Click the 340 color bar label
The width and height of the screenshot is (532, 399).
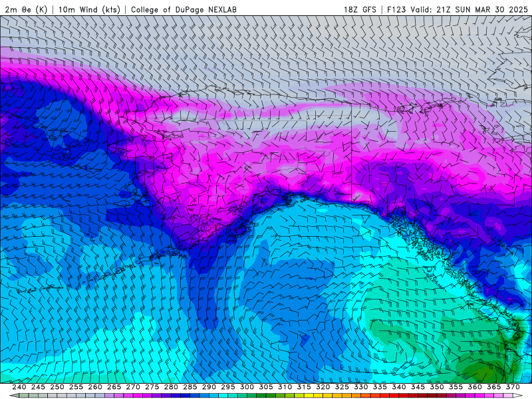[399, 387]
